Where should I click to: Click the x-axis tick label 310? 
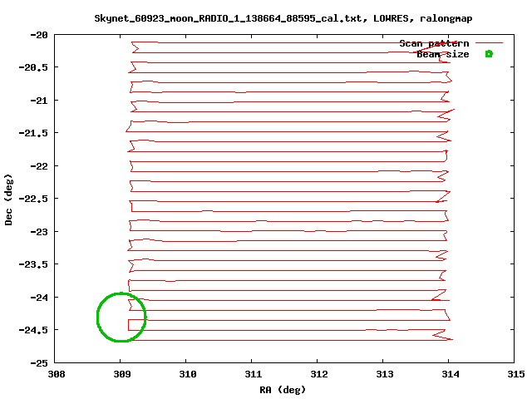click(188, 374)
